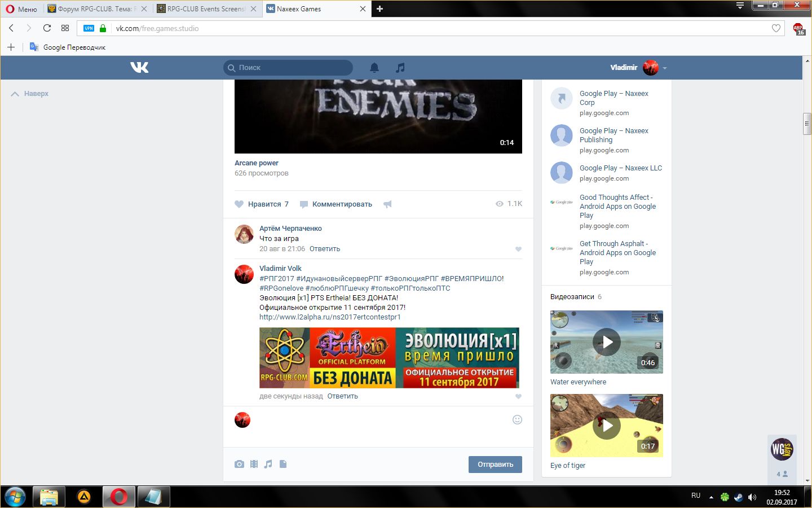Reload the page with refresh icon

pyautogui.click(x=47, y=28)
